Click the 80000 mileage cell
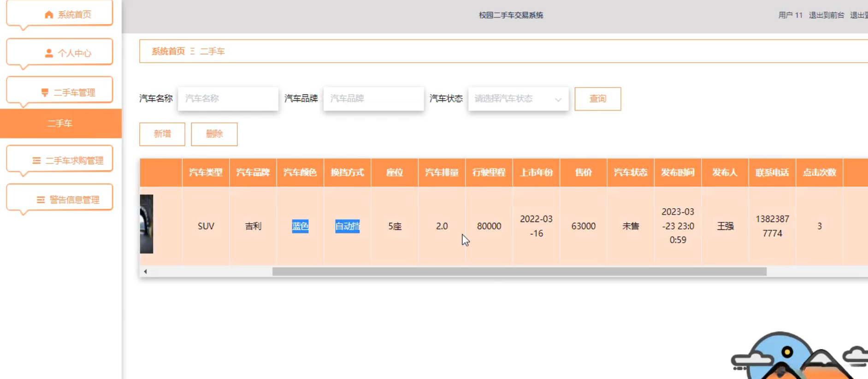The width and height of the screenshot is (868, 379). (x=489, y=226)
